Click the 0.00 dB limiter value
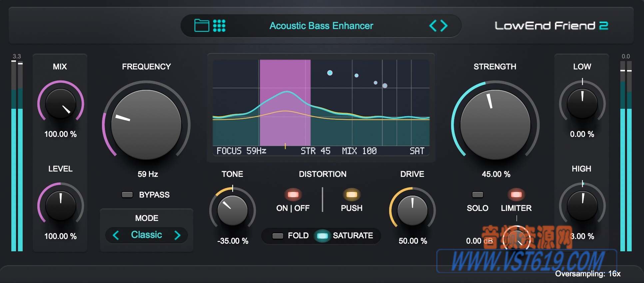644x283 pixels. (x=479, y=241)
